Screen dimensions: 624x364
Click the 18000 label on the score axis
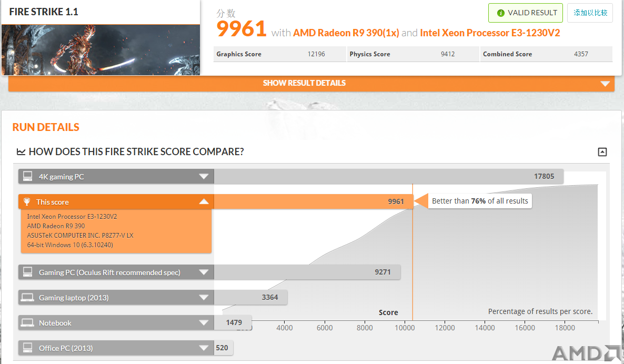click(565, 328)
